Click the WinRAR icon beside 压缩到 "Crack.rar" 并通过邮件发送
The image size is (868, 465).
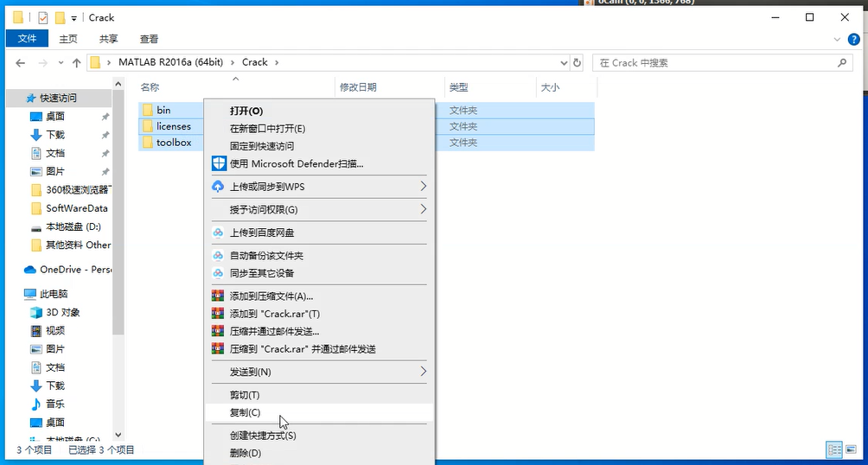point(218,349)
